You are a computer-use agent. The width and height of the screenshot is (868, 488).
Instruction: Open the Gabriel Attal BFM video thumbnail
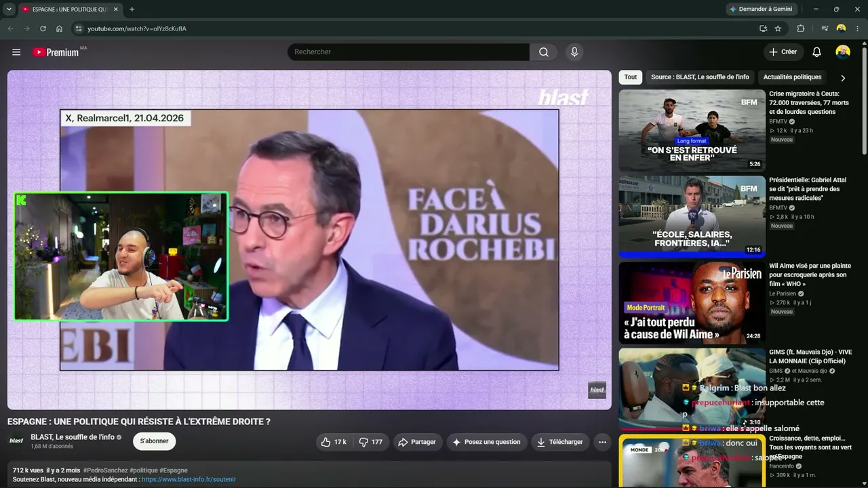(692, 217)
